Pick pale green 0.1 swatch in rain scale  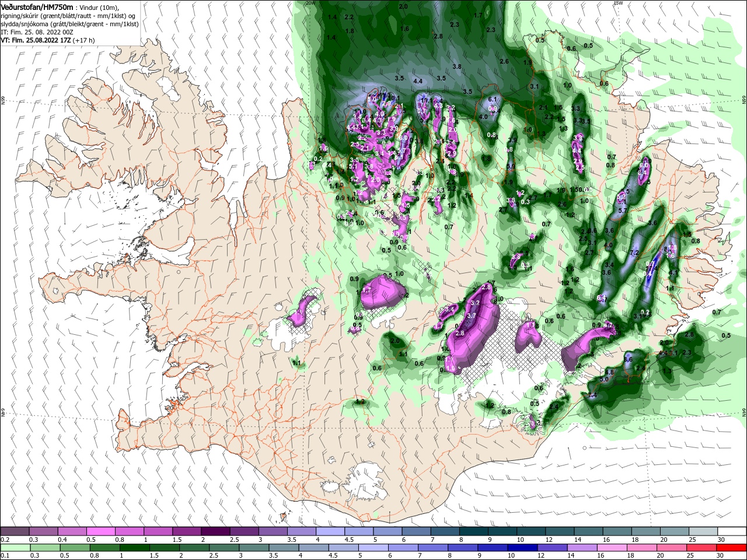pyautogui.click(x=15, y=548)
